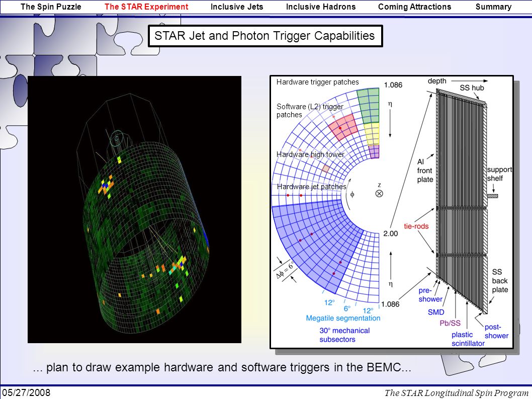
Task: Switch to Inclusive Hadrons tab
Action: [321, 7]
